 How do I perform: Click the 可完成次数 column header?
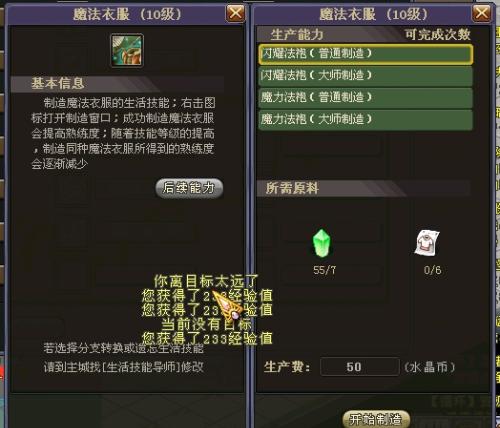pyautogui.click(x=437, y=34)
